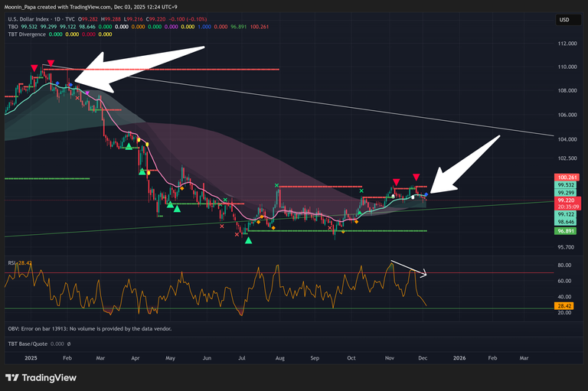
Task: Click the green 96.891 price label
Action: pos(567,230)
